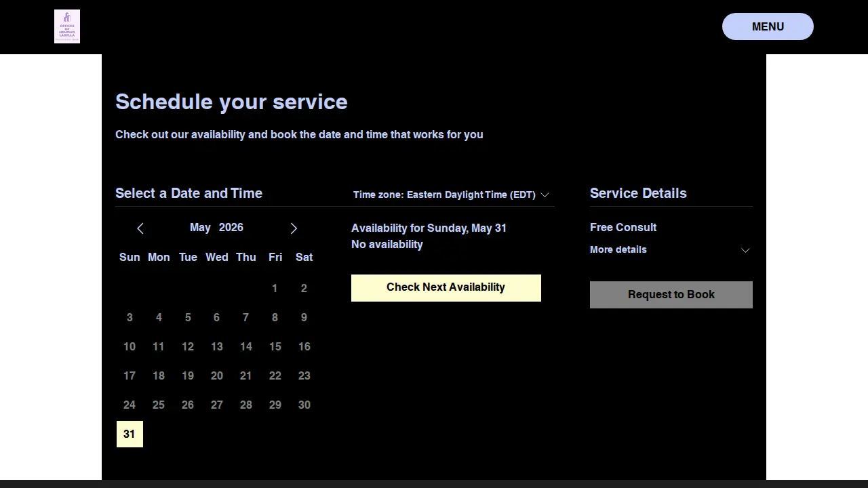Image resolution: width=868 pixels, height=488 pixels.
Task: Select May 24 on the calendar
Action: click(x=130, y=405)
